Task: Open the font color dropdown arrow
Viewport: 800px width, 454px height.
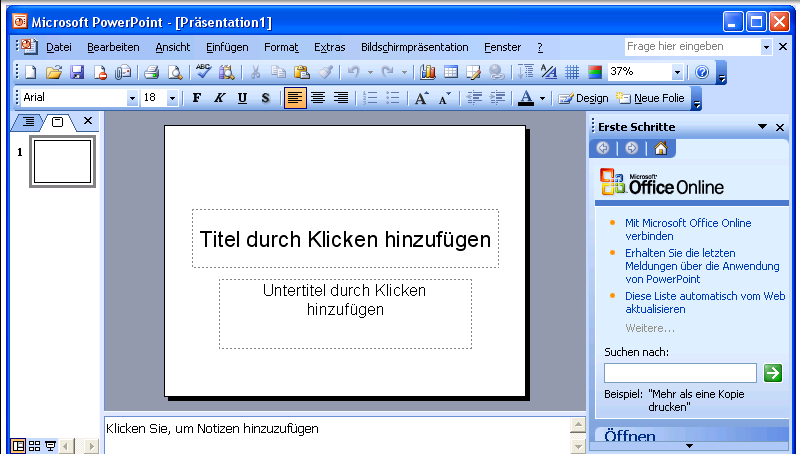Action: click(542, 98)
